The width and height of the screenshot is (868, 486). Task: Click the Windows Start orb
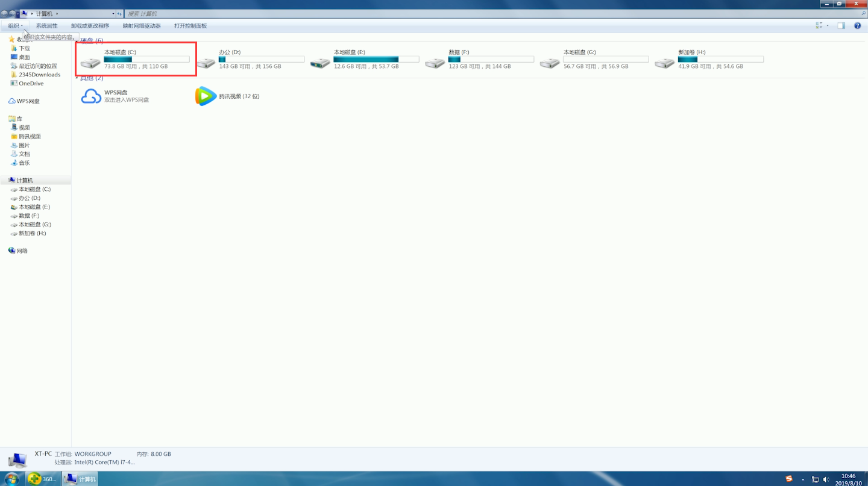click(11, 479)
